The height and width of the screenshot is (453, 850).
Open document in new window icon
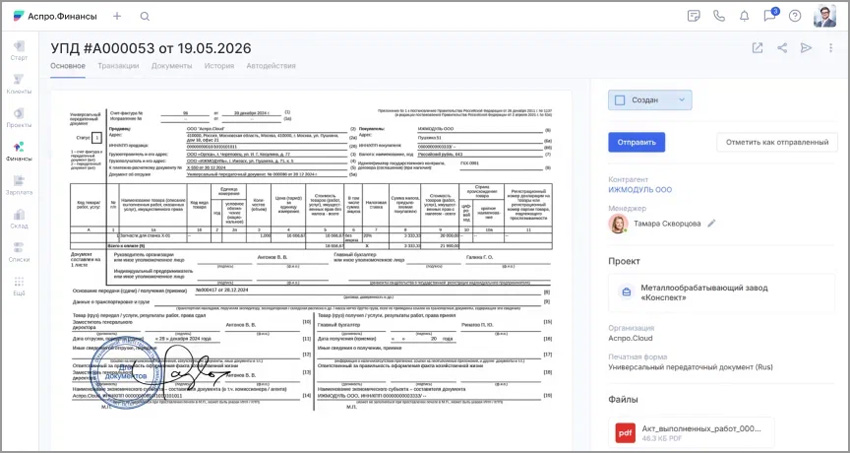[757, 48]
